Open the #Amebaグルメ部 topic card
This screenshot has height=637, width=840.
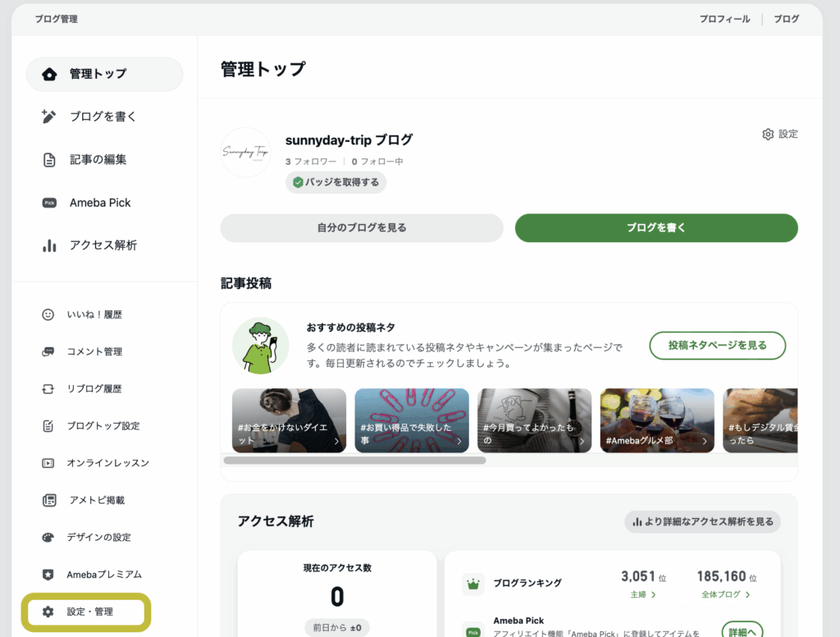coord(657,420)
